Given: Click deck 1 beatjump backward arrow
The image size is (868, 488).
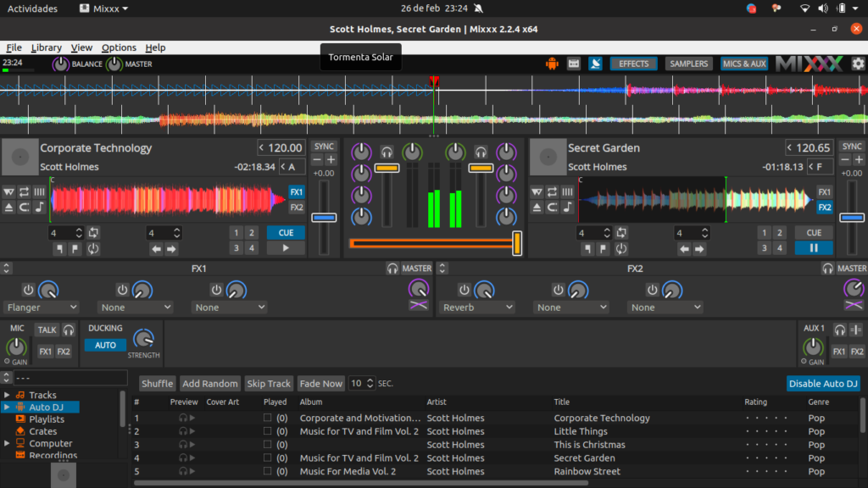Looking at the screenshot, I should pos(156,249).
